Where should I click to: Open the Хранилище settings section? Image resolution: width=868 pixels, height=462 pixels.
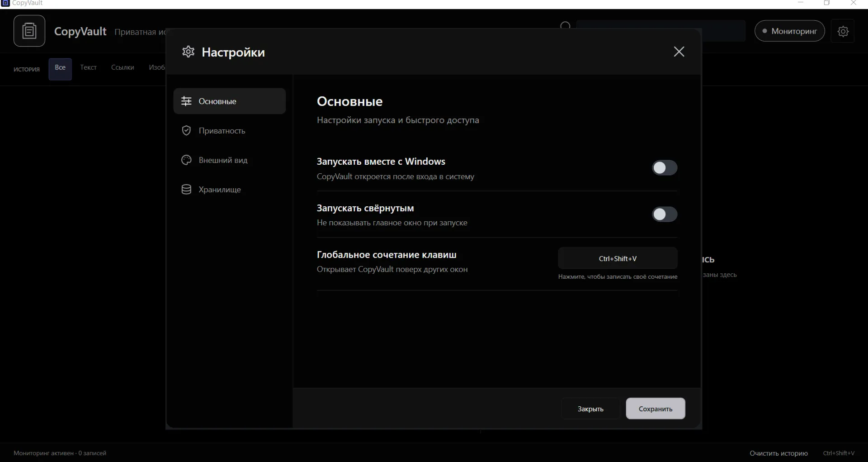(x=229, y=189)
